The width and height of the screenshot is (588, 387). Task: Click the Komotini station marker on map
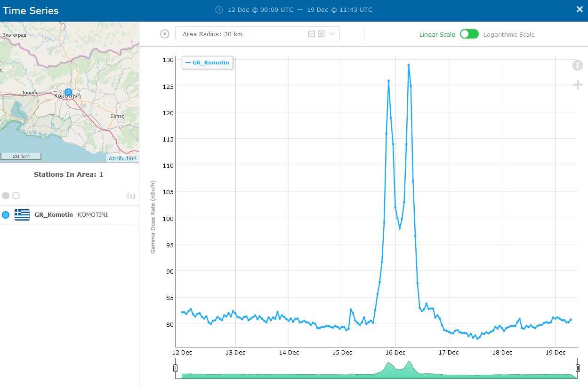(x=68, y=92)
